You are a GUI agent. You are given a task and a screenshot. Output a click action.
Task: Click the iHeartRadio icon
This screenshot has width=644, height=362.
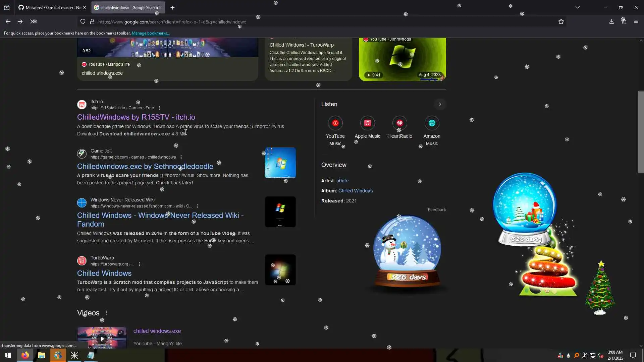click(x=399, y=123)
